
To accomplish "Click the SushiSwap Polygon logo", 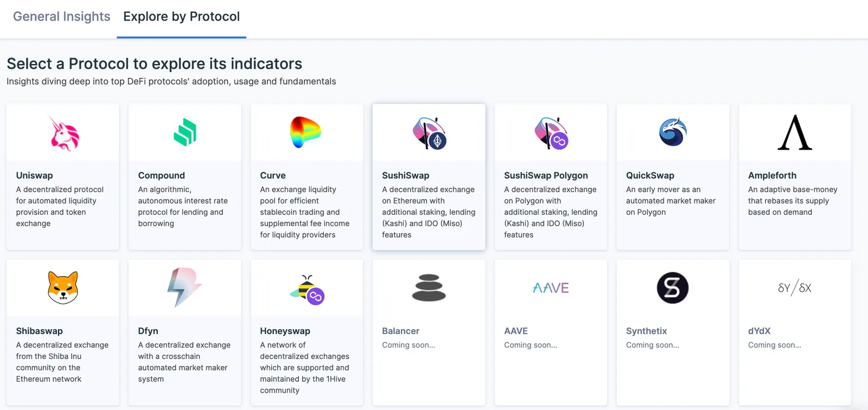I will click(551, 133).
